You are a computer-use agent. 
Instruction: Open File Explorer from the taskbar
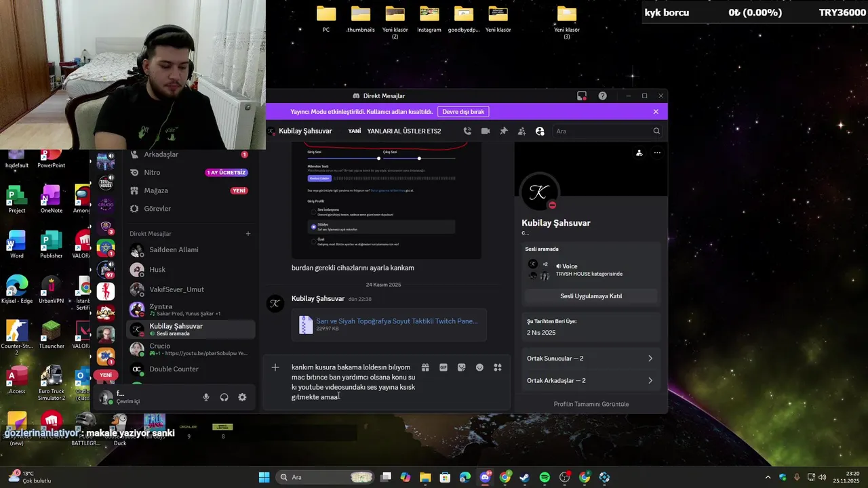tap(425, 477)
